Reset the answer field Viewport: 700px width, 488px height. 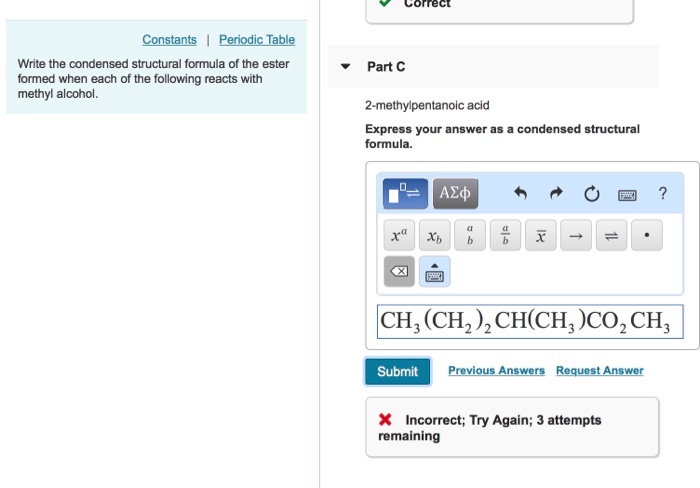(x=592, y=194)
